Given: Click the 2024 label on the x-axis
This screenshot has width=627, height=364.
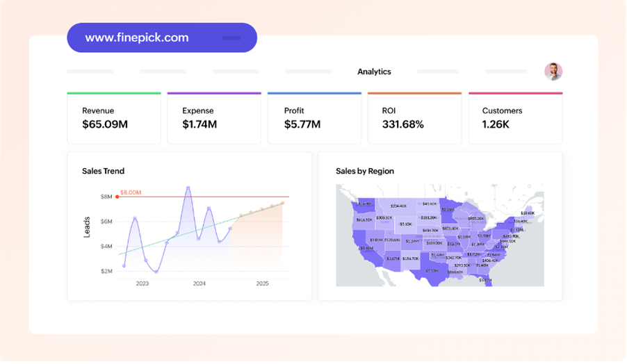Looking at the screenshot, I should tap(199, 283).
